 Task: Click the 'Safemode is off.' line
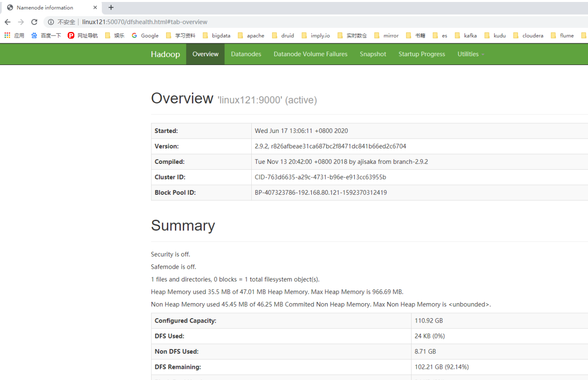[173, 267]
